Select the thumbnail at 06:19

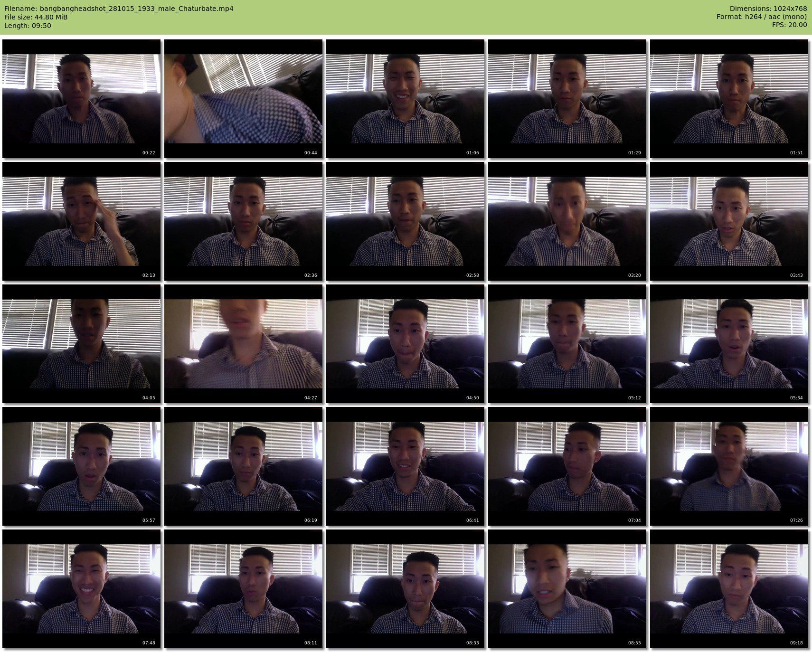[244, 466]
